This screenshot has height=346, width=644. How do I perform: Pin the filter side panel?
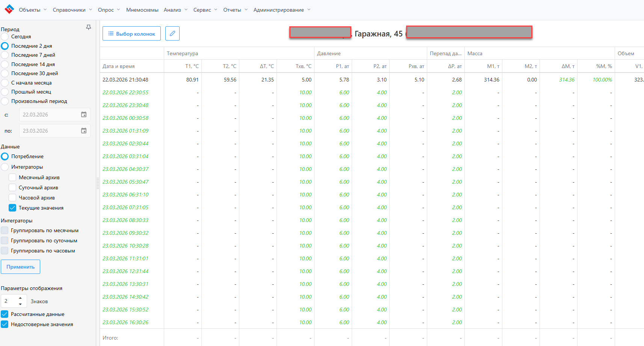tap(89, 27)
